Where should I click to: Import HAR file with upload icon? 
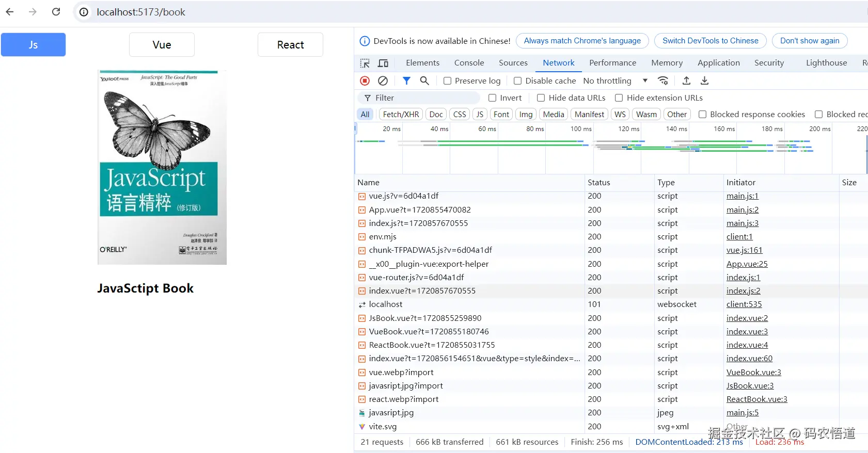coord(686,80)
